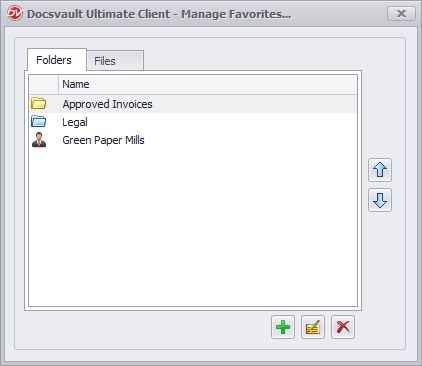Click the person icon beside Green Paper Mills

(39, 140)
